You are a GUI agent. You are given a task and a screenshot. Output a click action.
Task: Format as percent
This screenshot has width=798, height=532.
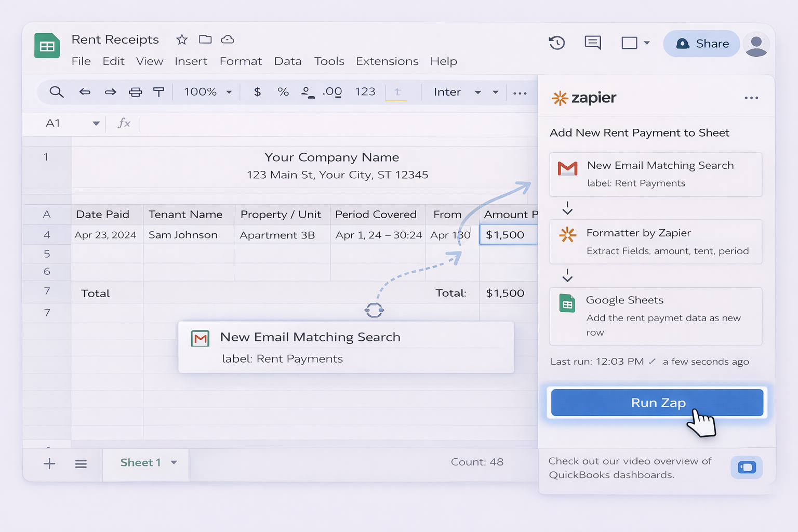(283, 92)
